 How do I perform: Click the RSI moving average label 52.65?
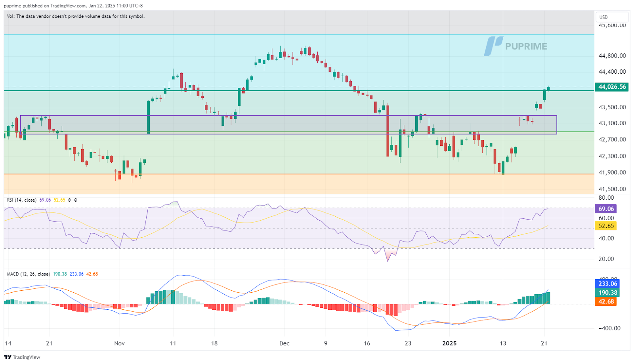pyautogui.click(x=606, y=226)
